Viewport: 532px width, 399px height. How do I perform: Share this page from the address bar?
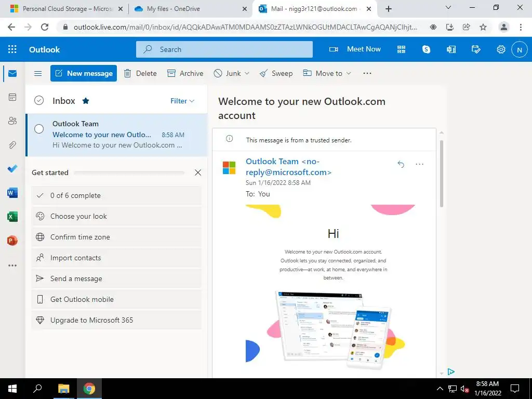click(x=467, y=27)
